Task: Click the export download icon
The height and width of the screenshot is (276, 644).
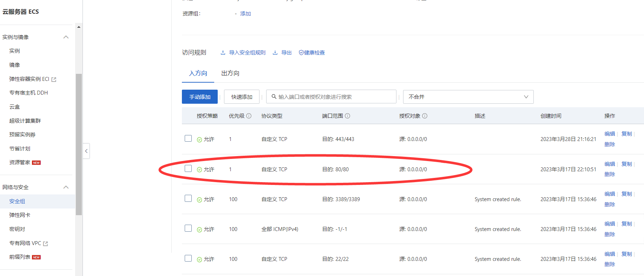Action: (x=275, y=53)
